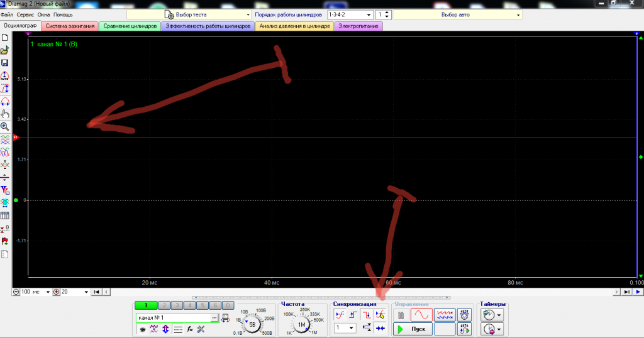Switch to Эффективность работы цилиндров tab
Image resolution: width=644 pixels, height=338 pixels.
[x=208, y=26]
